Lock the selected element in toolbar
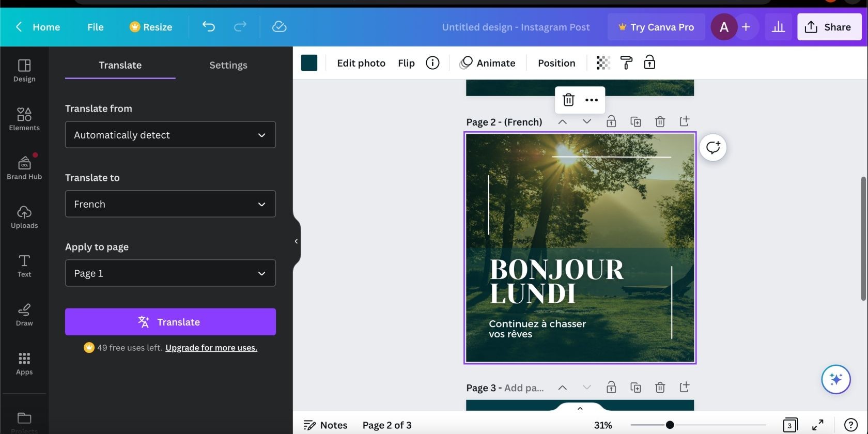Viewport: 868px width, 434px height. 649,63
